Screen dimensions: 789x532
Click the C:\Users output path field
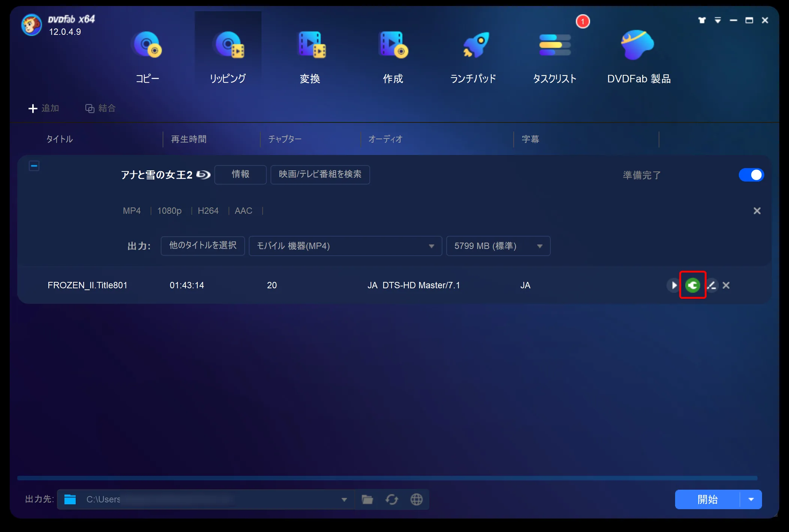(205, 499)
